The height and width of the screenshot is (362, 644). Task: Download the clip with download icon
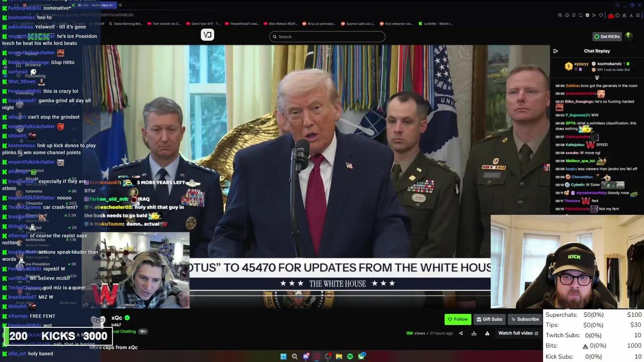(x=474, y=333)
